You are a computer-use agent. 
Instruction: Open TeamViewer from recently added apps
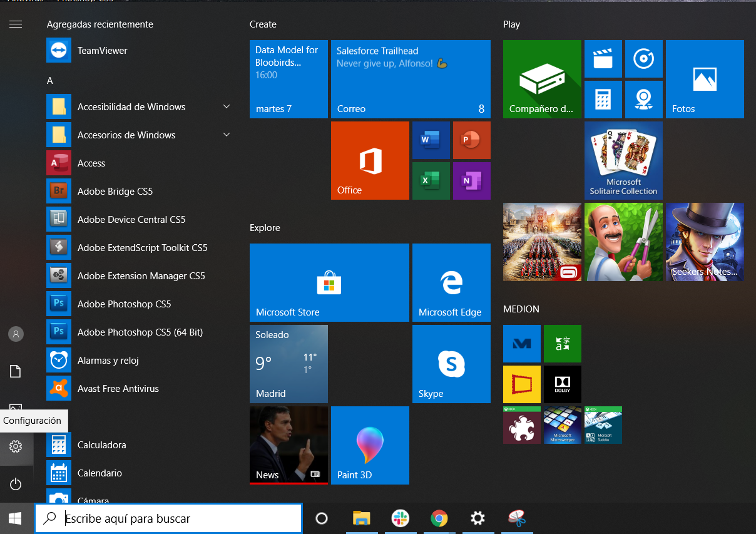(x=139, y=51)
